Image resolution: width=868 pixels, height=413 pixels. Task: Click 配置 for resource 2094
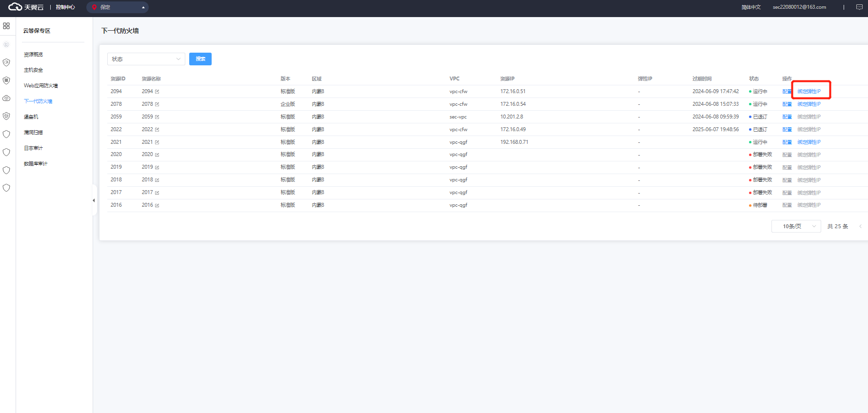click(787, 92)
